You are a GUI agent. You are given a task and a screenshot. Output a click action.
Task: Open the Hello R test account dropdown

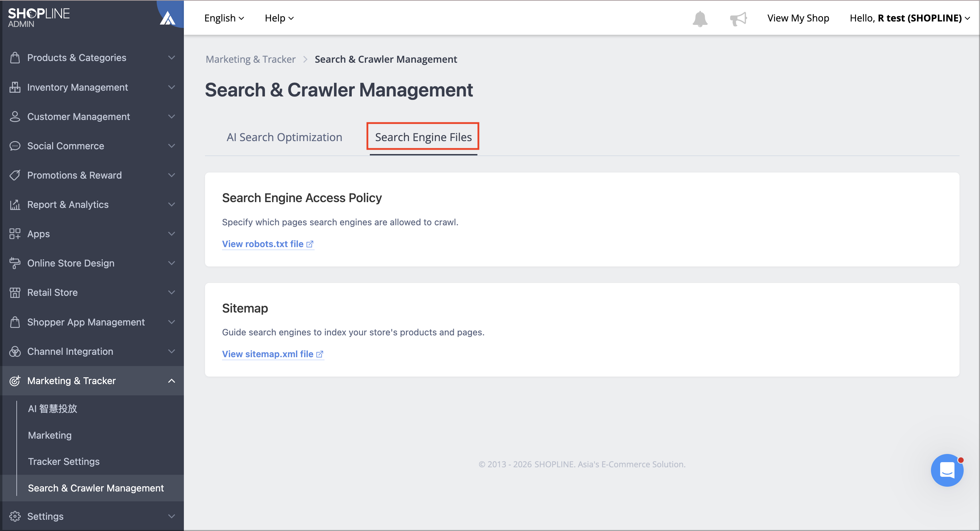coord(909,18)
